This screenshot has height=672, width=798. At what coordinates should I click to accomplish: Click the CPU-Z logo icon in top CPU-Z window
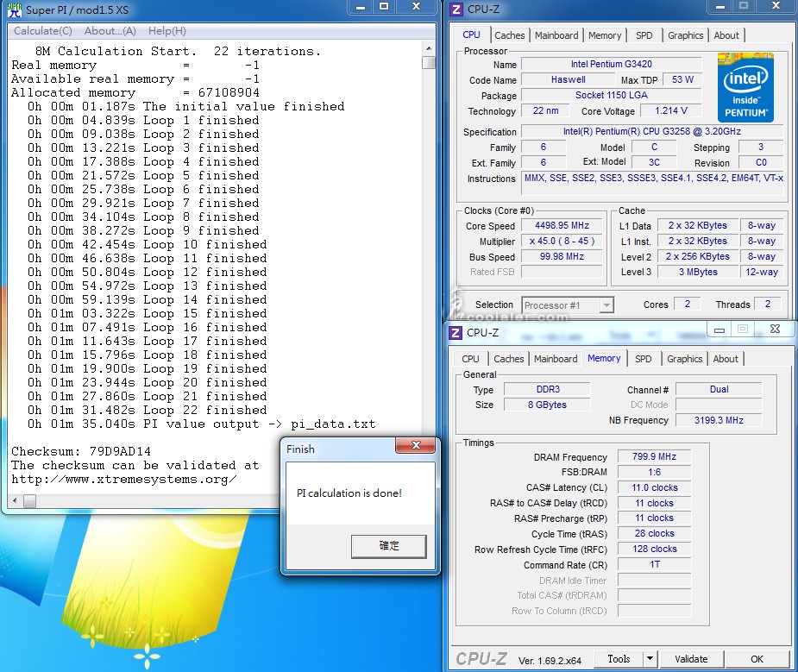click(x=456, y=9)
